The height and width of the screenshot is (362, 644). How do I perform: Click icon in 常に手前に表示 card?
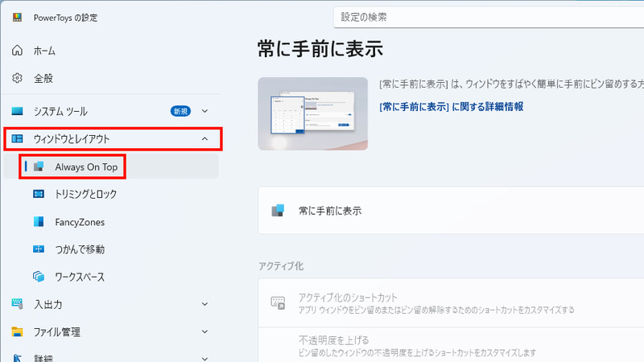tap(278, 211)
